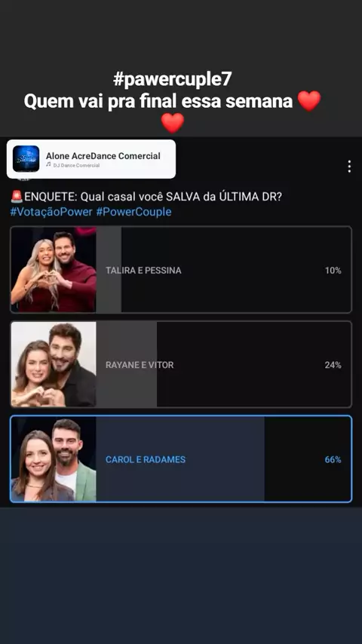362x644 pixels.
Task: Vote for RAYANE E VITOR option
Action: 181,364
